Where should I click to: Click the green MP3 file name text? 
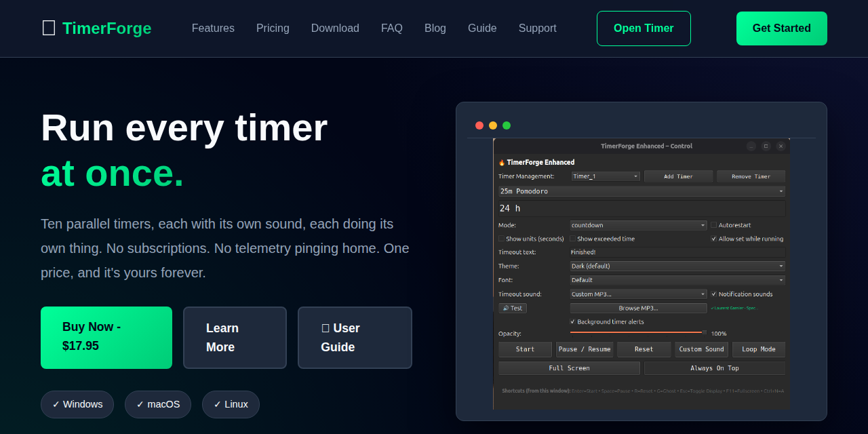tap(734, 308)
